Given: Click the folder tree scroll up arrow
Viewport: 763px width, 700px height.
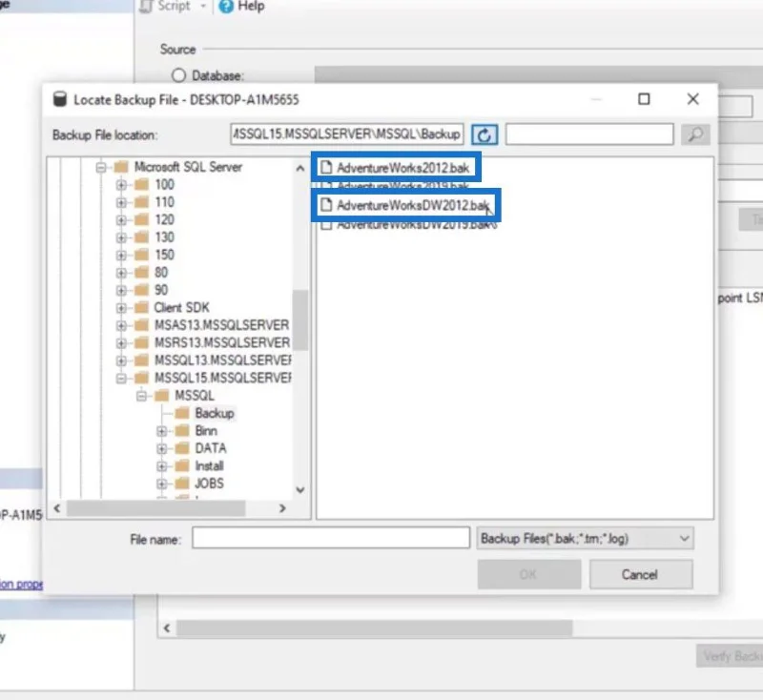Looking at the screenshot, I should tap(300, 168).
